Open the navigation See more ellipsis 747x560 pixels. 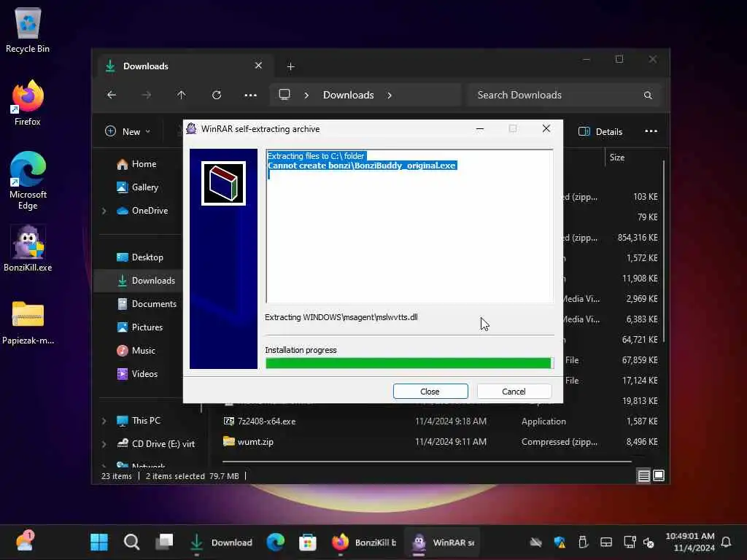tap(251, 95)
